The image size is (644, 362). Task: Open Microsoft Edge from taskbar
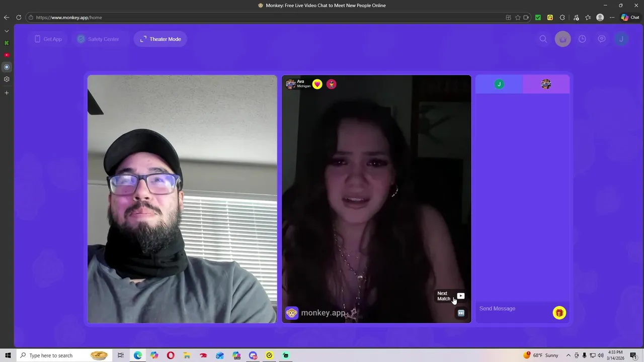[137, 355]
